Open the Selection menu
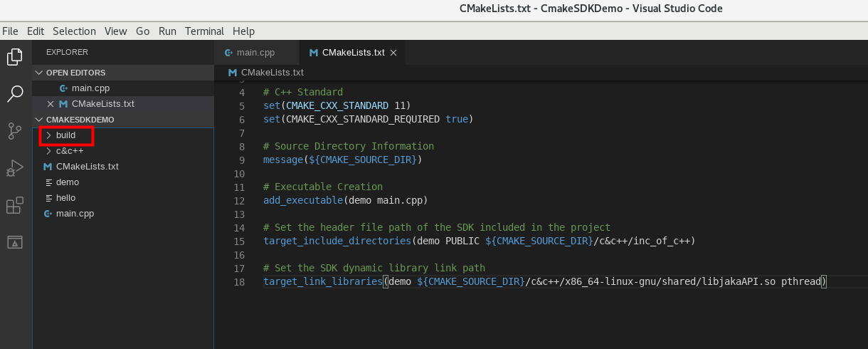Viewport: 868px width, 349px height. pyautogui.click(x=74, y=31)
